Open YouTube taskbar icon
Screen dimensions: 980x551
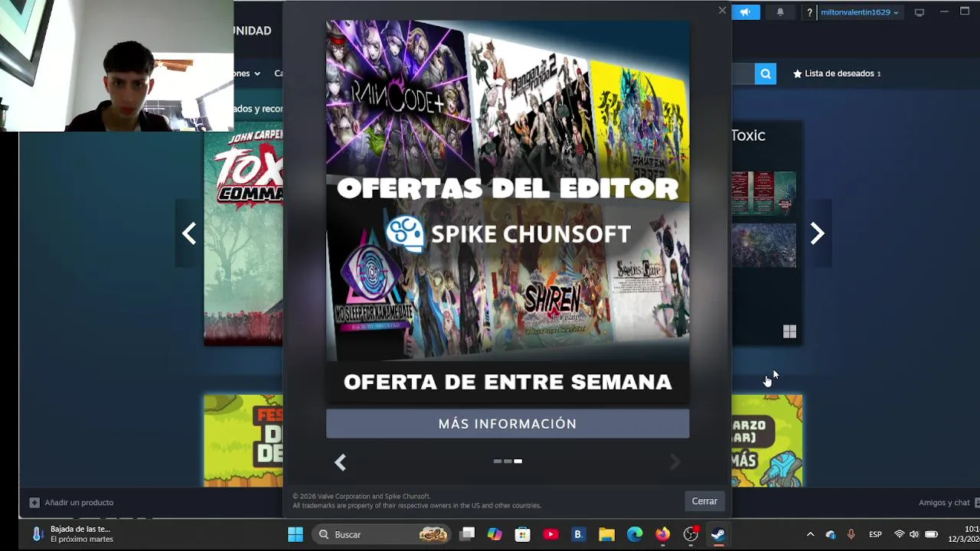click(x=550, y=534)
